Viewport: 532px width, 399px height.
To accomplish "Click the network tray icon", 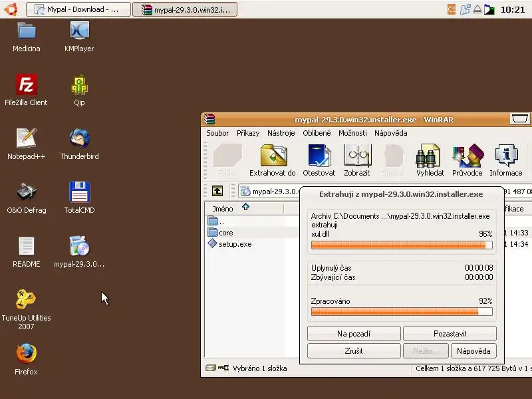I will [x=465, y=9].
